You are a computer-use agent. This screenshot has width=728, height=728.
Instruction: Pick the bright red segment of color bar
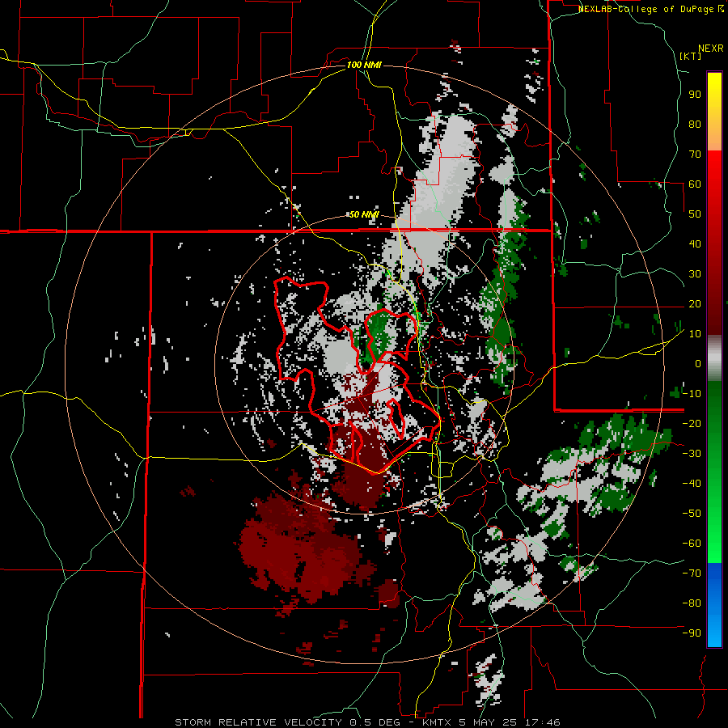pyautogui.click(x=714, y=174)
